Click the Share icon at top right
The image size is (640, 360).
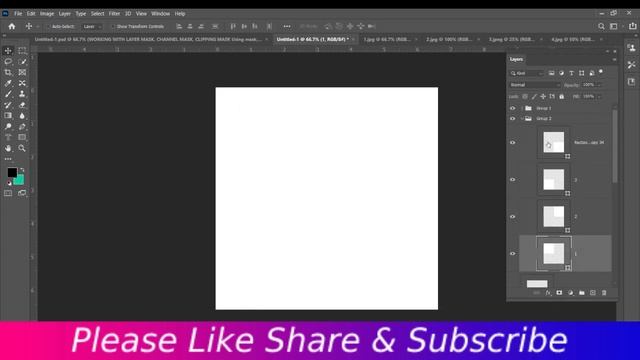(633, 26)
